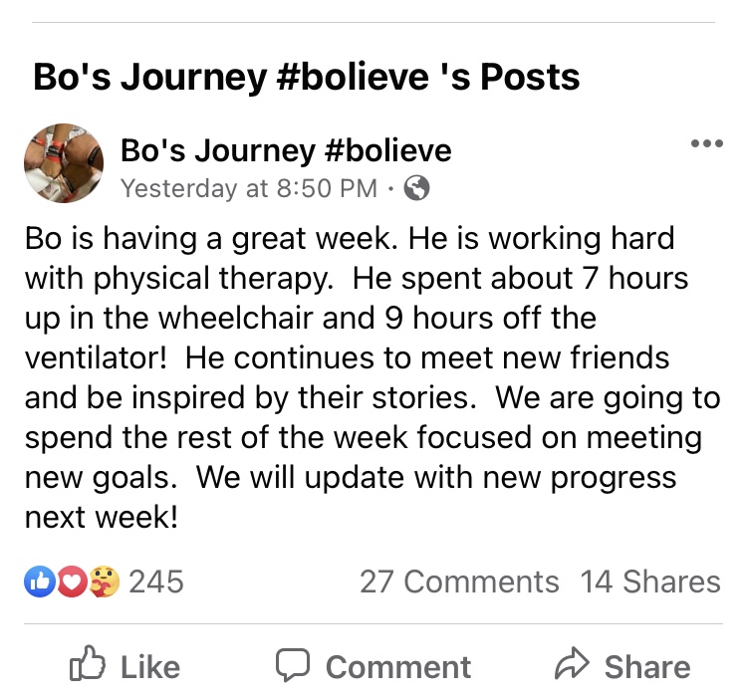The image size is (747, 700).
Task: Click the speech bubble Comment icon
Action: pyautogui.click(x=293, y=665)
